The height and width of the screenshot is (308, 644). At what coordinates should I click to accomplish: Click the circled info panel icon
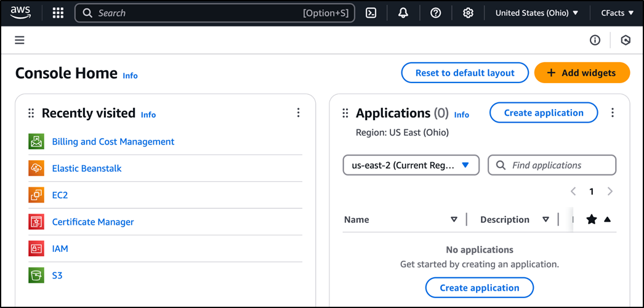pyautogui.click(x=595, y=40)
